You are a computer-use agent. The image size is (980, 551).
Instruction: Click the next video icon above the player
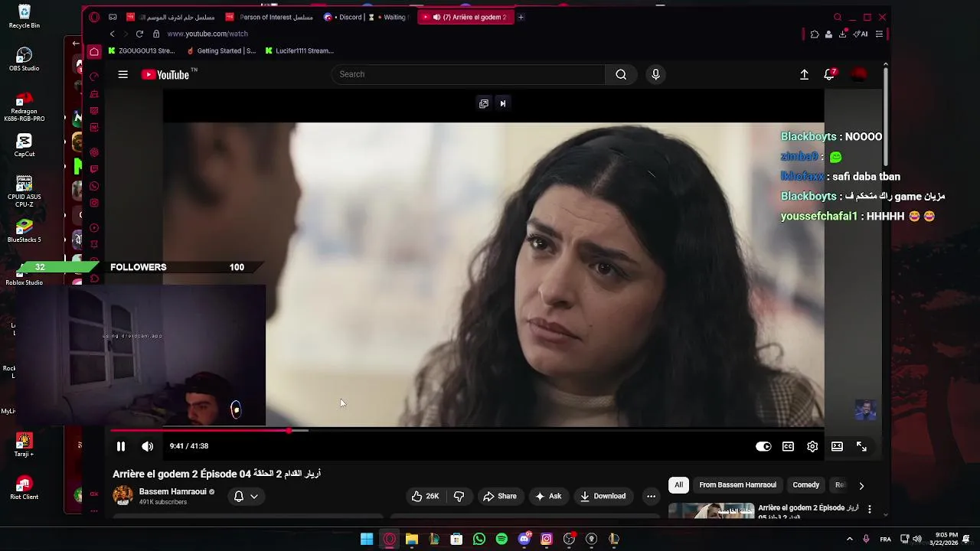point(503,103)
